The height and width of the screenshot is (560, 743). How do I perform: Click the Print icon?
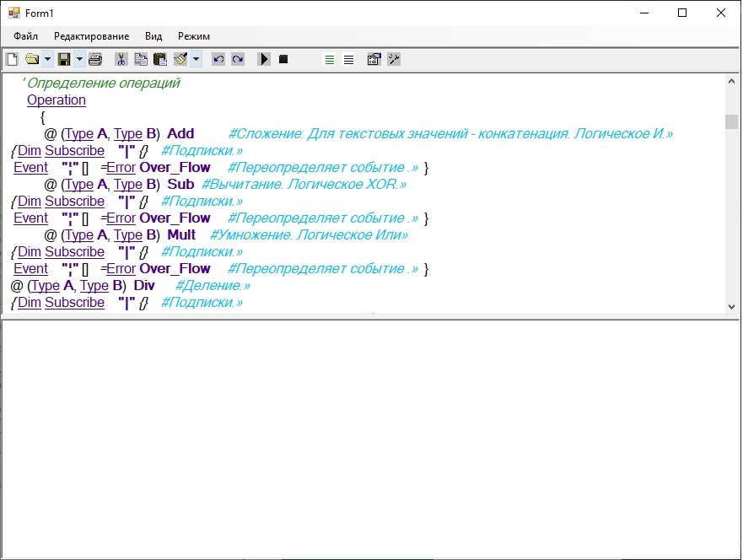click(95, 59)
